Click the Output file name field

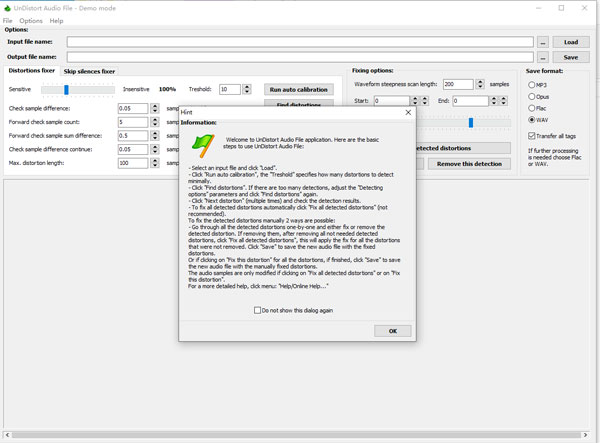(x=300, y=57)
